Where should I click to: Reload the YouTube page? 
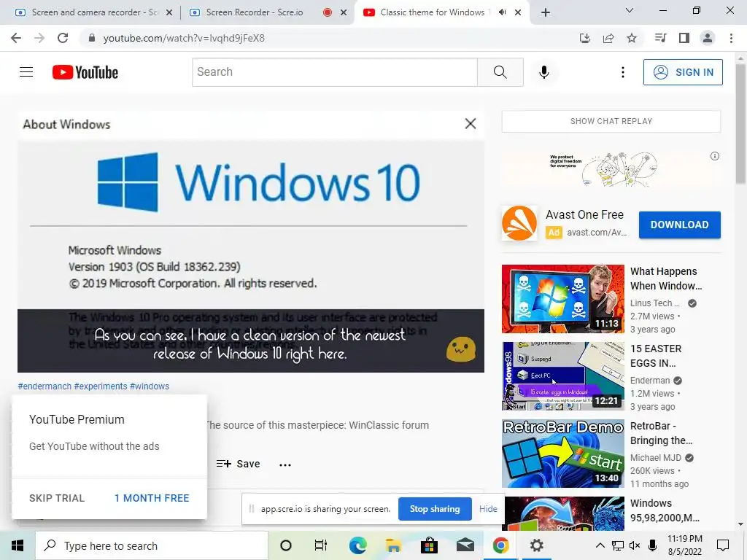[x=63, y=38]
